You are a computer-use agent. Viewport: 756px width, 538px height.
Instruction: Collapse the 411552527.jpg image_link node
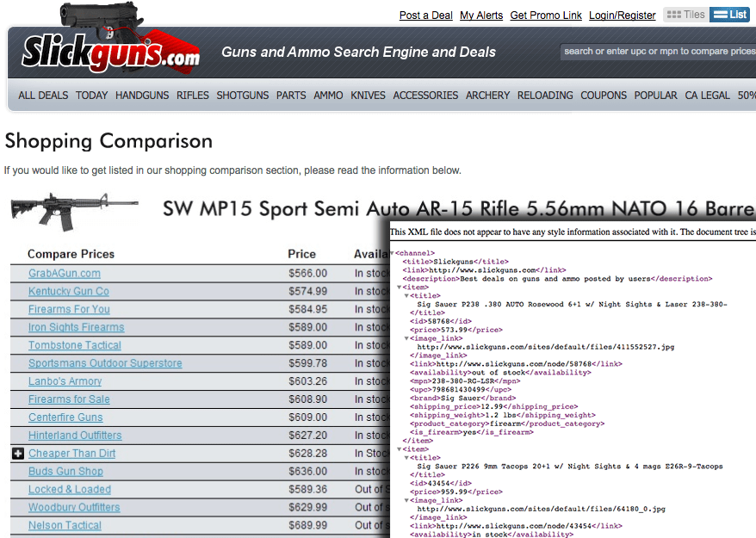[406, 338]
